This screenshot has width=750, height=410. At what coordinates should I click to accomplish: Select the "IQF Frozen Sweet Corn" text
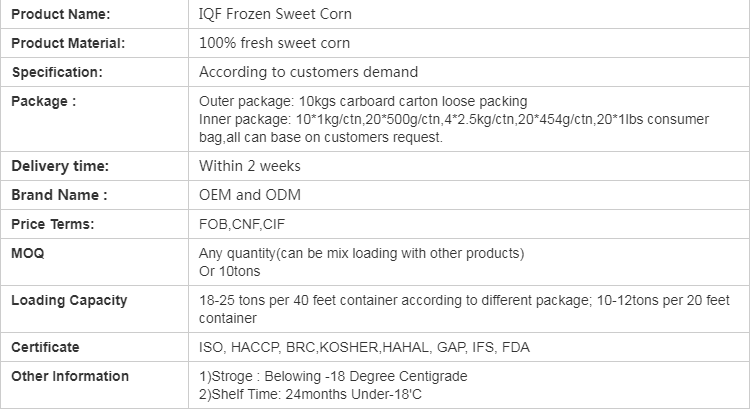(275, 14)
